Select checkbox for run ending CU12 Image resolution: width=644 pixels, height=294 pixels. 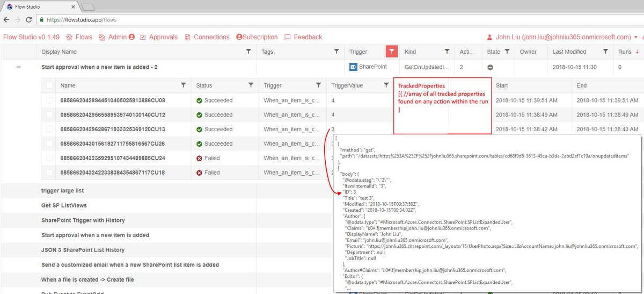pos(50,115)
